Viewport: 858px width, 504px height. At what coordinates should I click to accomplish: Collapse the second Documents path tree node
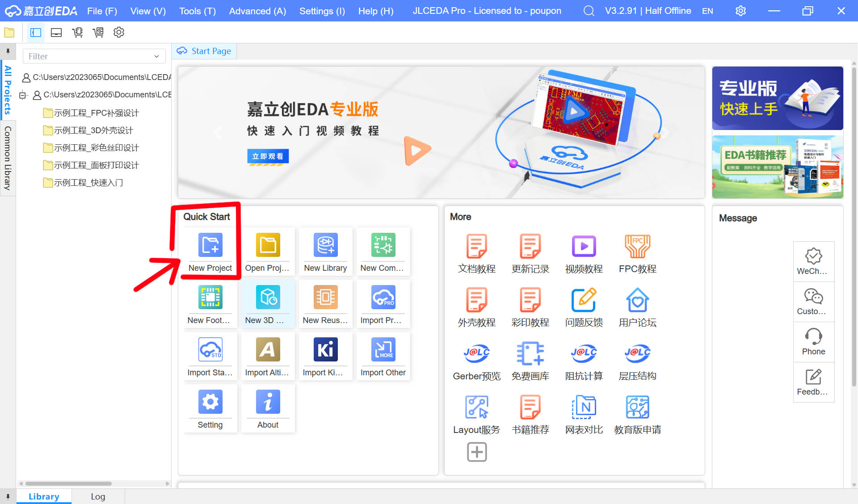(23, 95)
